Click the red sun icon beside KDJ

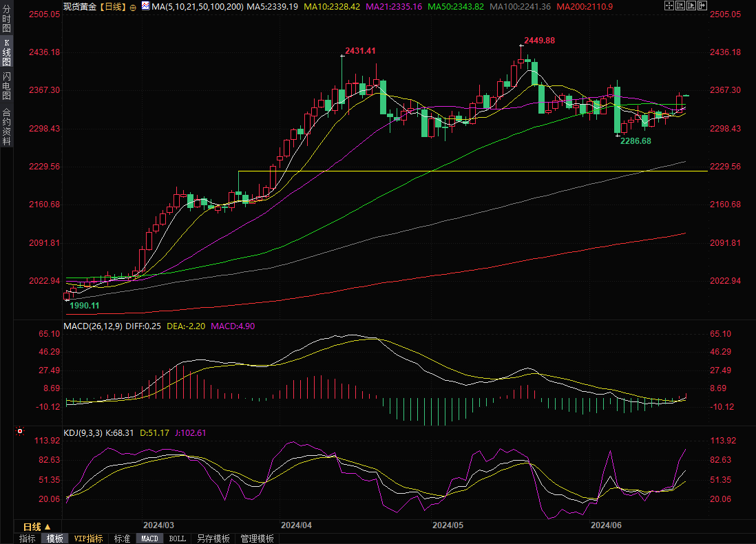click(x=19, y=432)
